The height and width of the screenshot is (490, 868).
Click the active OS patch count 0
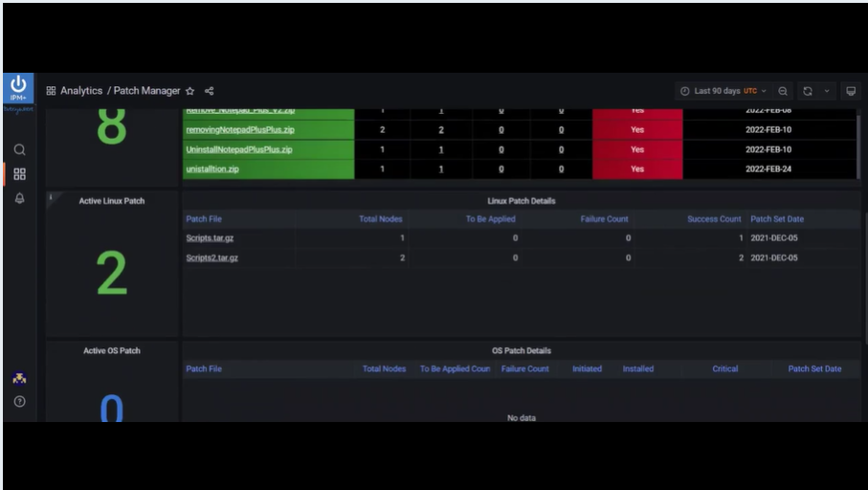[112, 409]
